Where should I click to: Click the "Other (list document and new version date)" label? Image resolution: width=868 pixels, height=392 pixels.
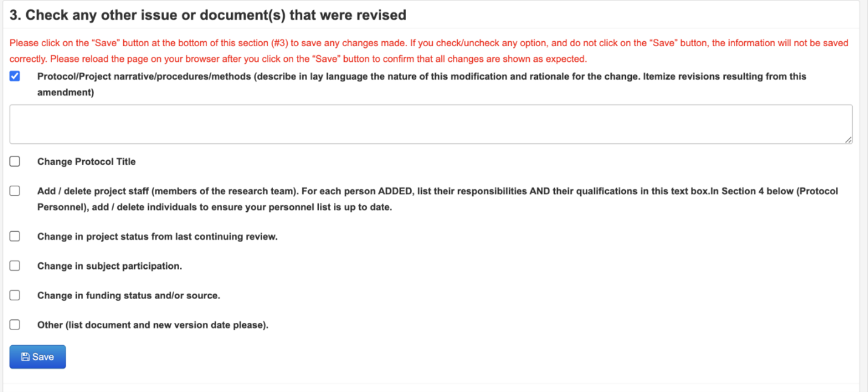(153, 325)
